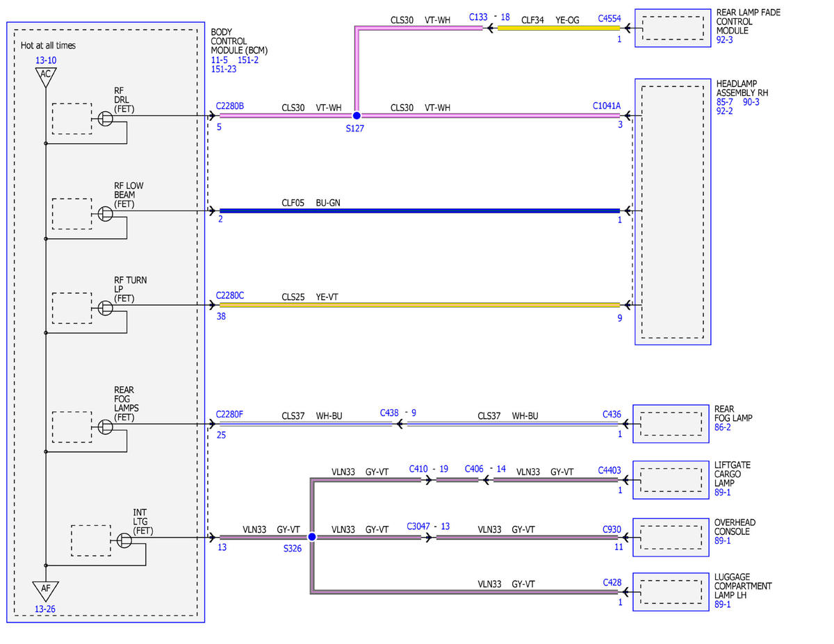Click the blue CLF05 BU-GN wire
834x644 pixels.
pos(420,210)
